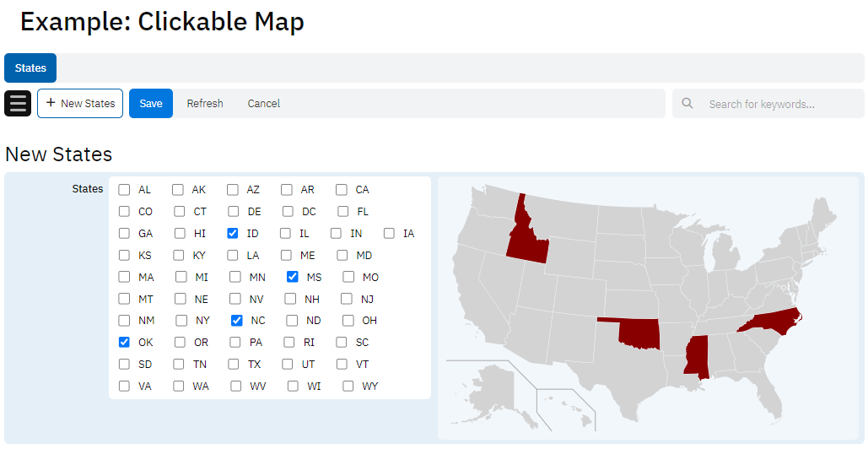Image resolution: width=868 pixels, height=449 pixels.
Task: Open the hamburger menu icon
Action: pos(18,104)
